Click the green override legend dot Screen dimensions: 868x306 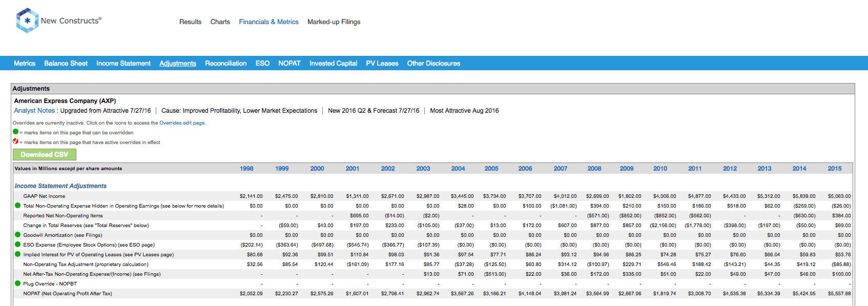(x=15, y=132)
